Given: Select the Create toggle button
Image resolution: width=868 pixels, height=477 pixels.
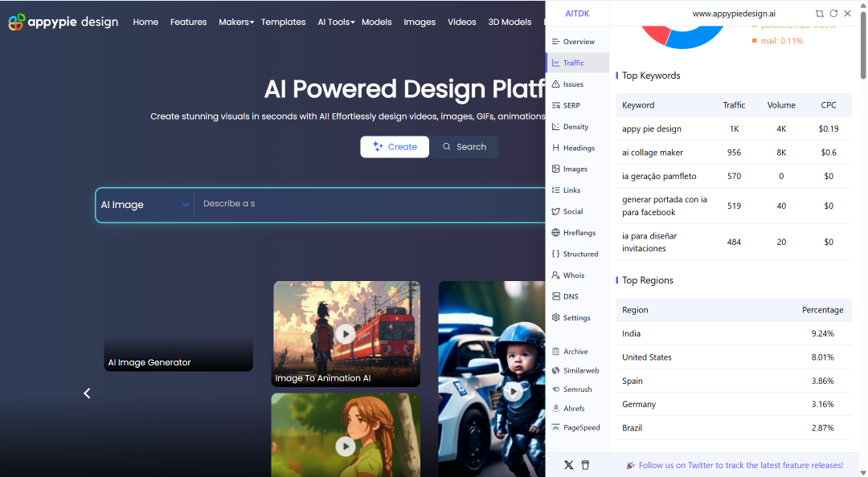Looking at the screenshot, I should (x=395, y=147).
